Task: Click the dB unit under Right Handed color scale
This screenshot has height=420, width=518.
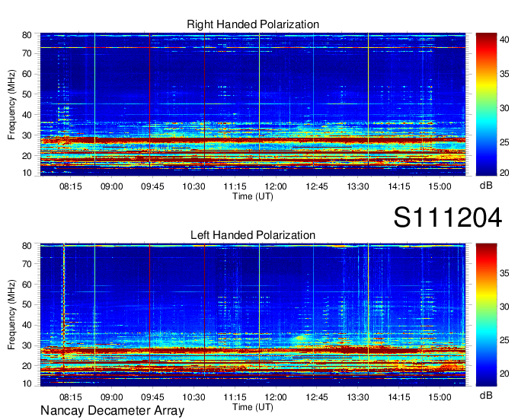Action: click(486, 186)
